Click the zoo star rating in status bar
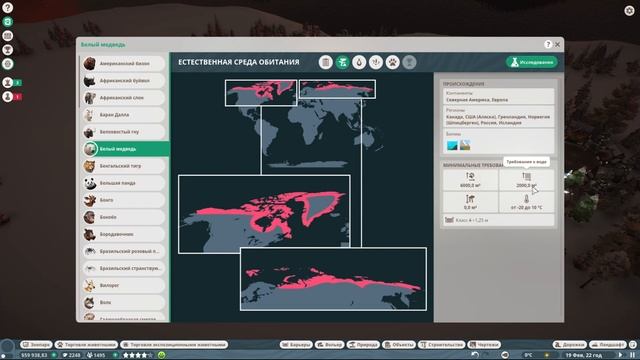640x360 pixels. tap(138, 355)
